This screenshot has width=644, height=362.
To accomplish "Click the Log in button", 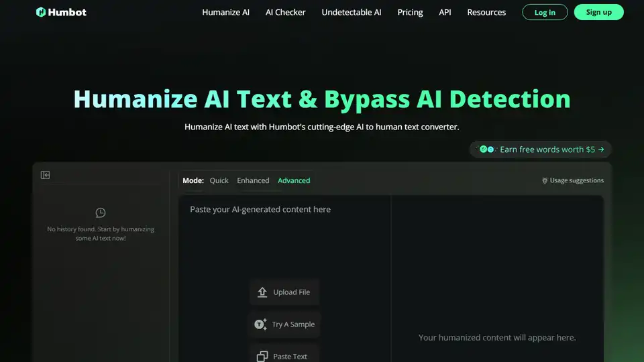I will pyautogui.click(x=545, y=12).
